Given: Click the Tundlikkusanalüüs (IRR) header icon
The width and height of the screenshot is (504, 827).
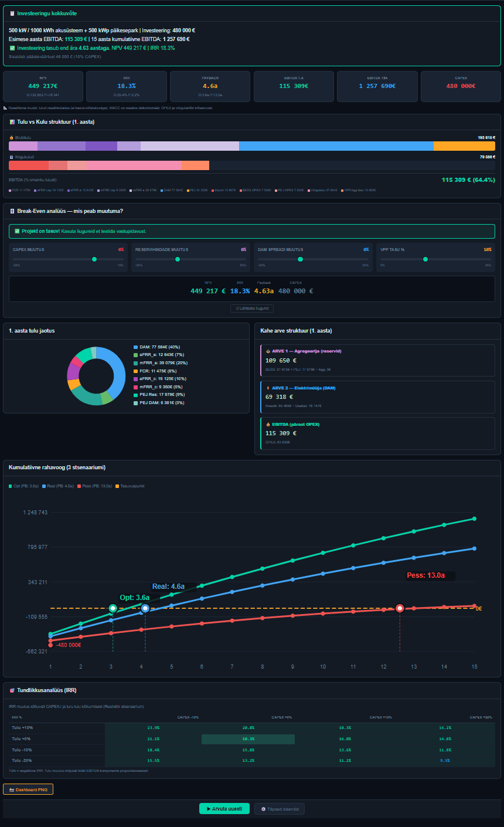Looking at the screenshot, I should (12, 690).
